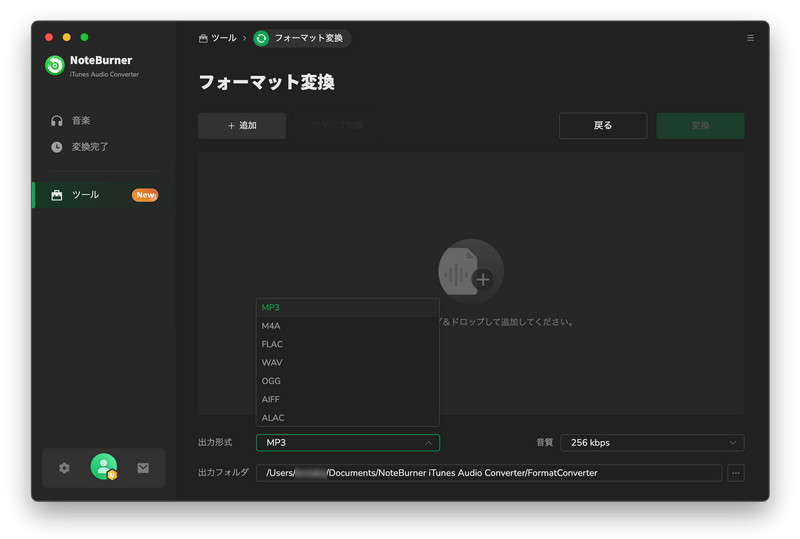Open the hamburger menu at top right
The width and height of the screenshot is (800, 539).
pyautogui.click(x=750, y=38)
